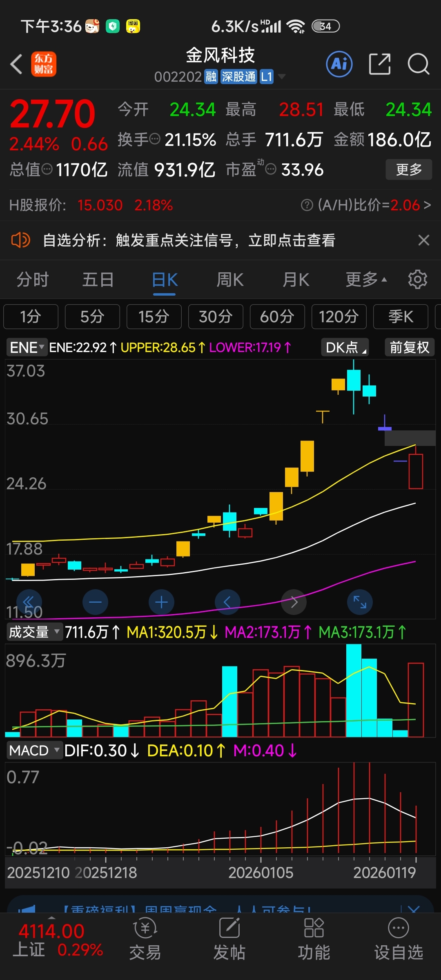The height and width of the screenshot is (980, 441).
Task: Open the Post (发帖) icon
Action: (x=229, y=927)
